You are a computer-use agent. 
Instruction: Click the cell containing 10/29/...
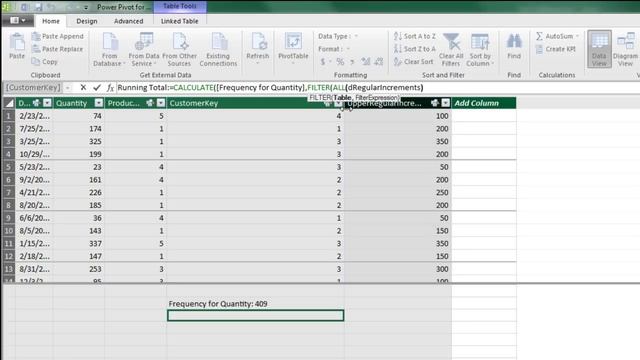pyautogui.click(x=34, y=154)
